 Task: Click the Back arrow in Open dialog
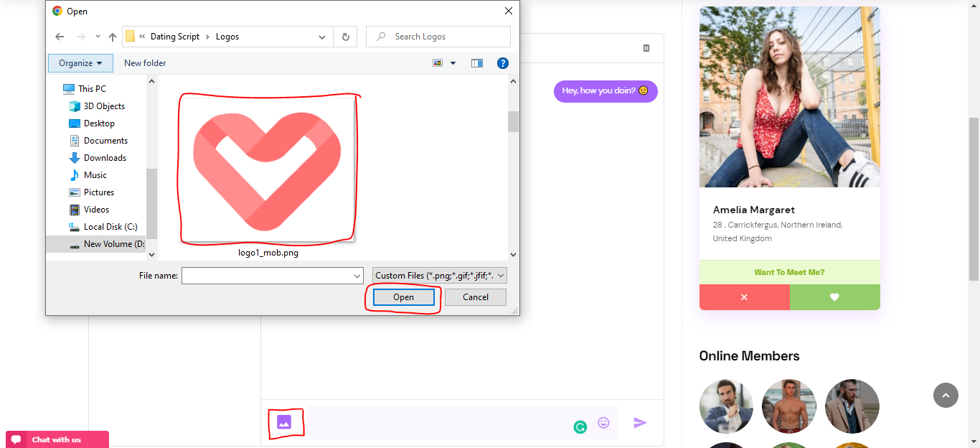point(60,37)
